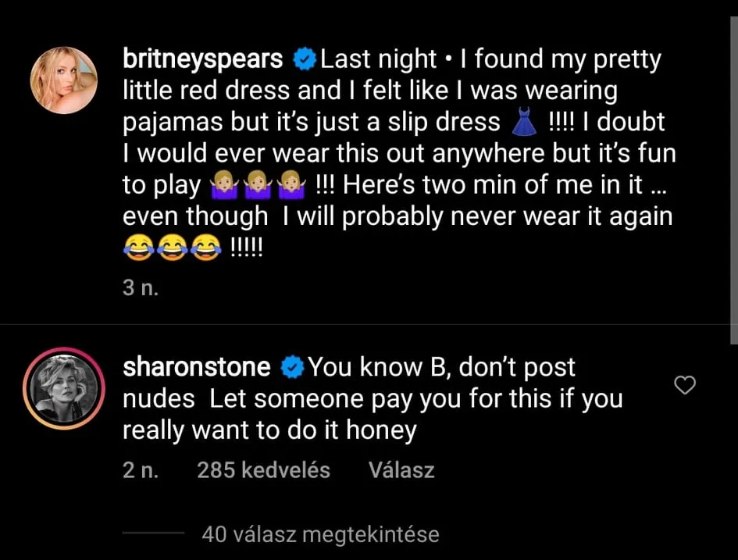This screenshot has width=738, height=560.
Task: Click Sharon Stone's comment text about nudes
Action: [x=373, y=398]
